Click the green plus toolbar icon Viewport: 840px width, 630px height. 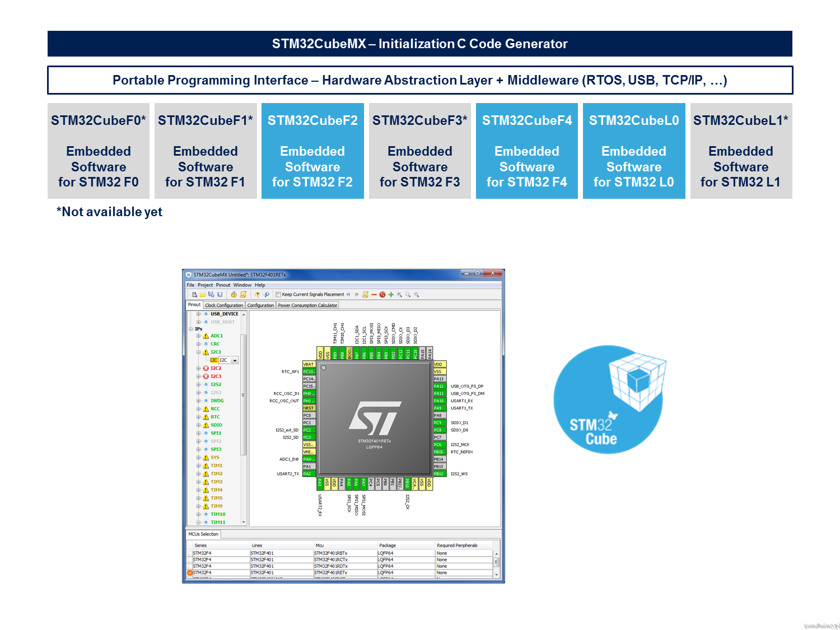[391, 295]
